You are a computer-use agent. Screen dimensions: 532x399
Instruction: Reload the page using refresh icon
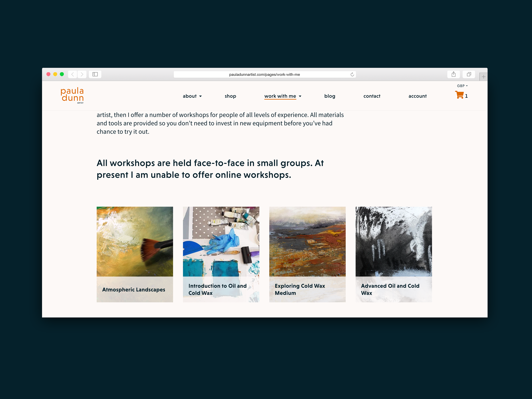(x=352, y=75)
